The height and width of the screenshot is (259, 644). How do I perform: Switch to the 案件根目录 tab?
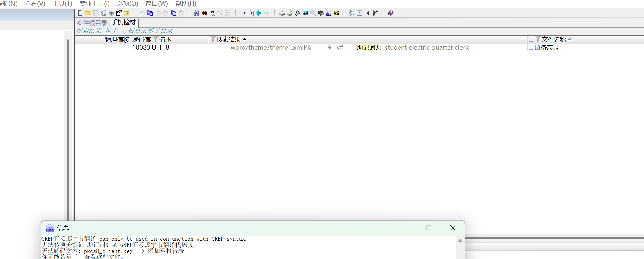coord(92,23)
